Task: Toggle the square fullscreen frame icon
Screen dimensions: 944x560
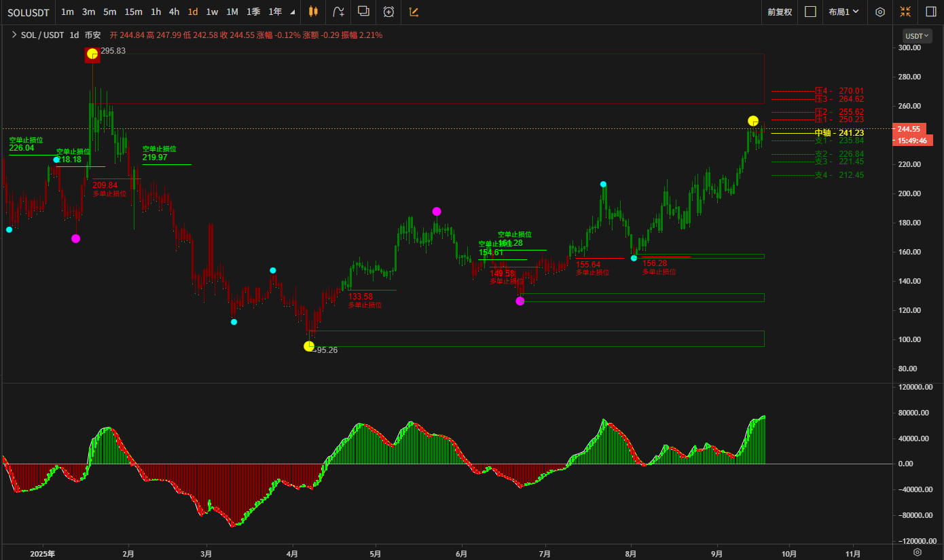Action: [810, 12]
